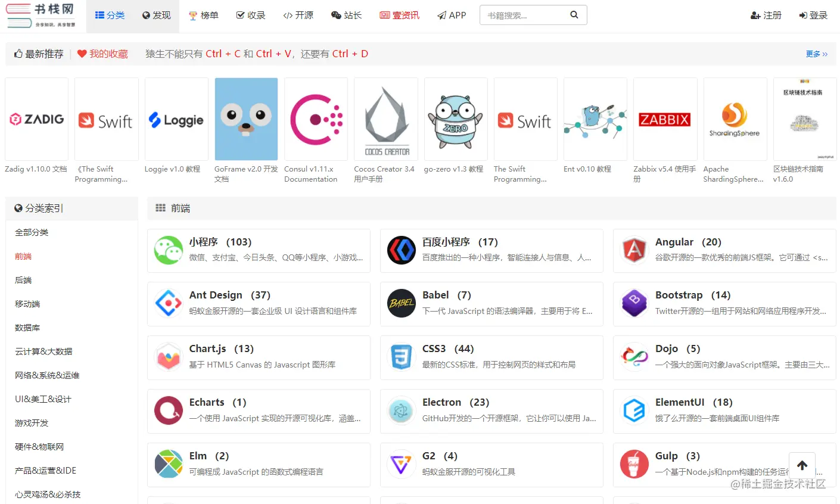Open the 壹资讯 menu
This screenshot has height=504, width=840.
point(400,15)
